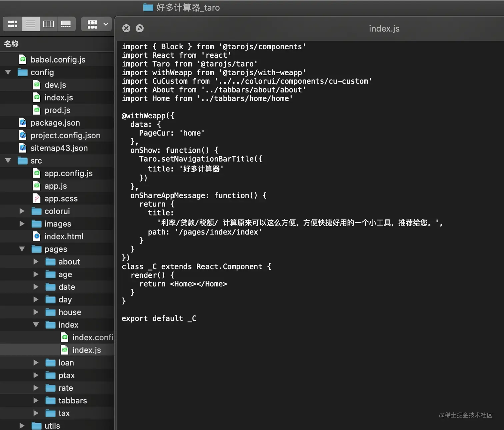
Task: Expand the loan folder
Action: tap(36, 363)
